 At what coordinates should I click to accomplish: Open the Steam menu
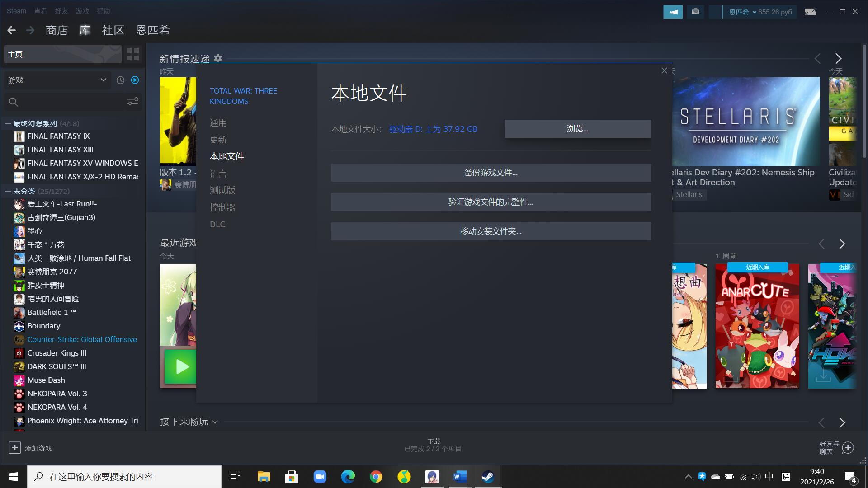[x=16, y=11]
